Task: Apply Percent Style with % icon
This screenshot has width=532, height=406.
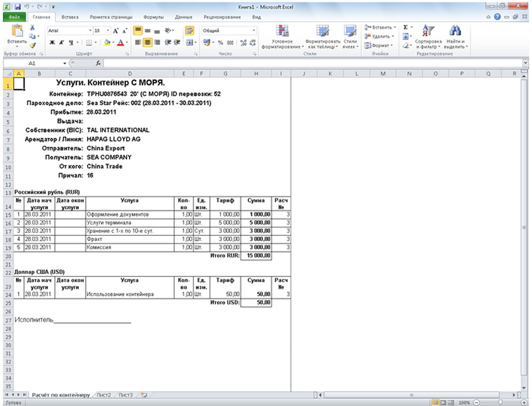Action: coord(221,42)
